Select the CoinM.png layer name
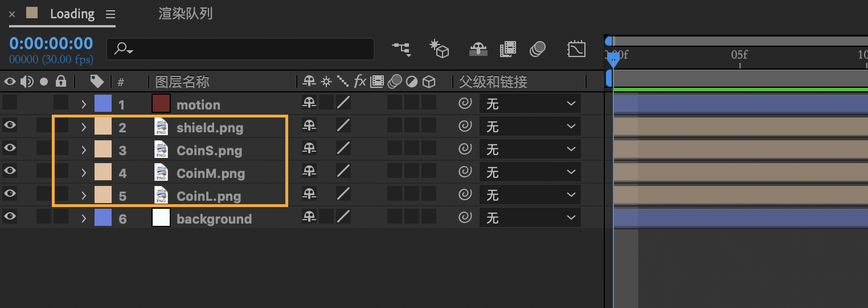The image size is (868, 308). [x=211, y=173]
